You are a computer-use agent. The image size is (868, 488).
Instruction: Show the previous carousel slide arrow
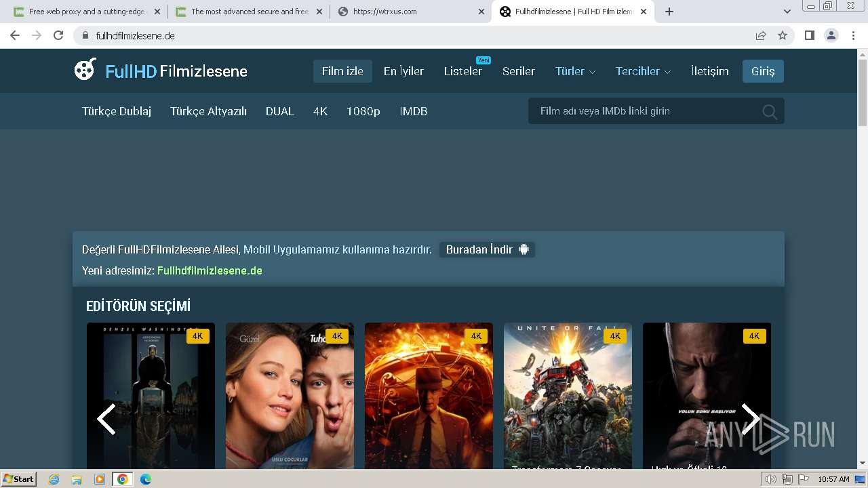106,419
